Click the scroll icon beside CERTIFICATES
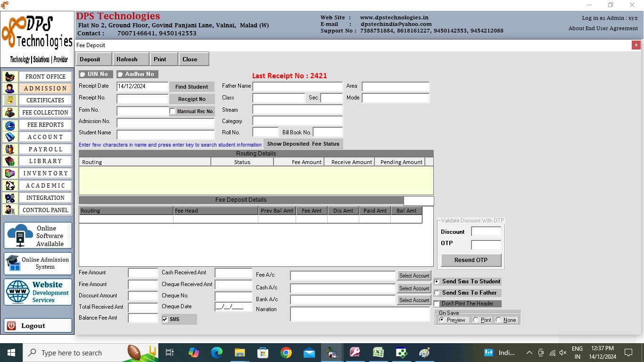The image size is (644, 362). click(x=10, y=100)
